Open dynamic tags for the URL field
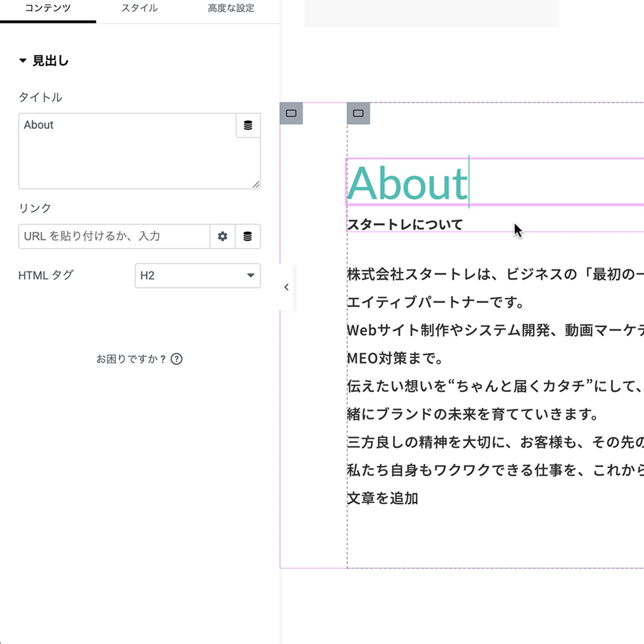The image size is (644, 644). (248, 237)
